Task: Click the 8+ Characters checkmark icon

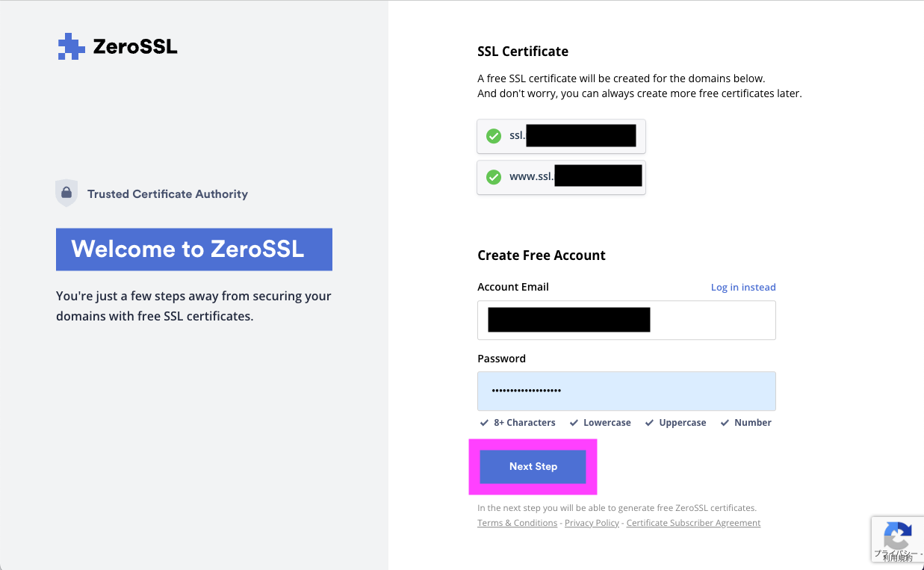Action: (x=484, y=422)
